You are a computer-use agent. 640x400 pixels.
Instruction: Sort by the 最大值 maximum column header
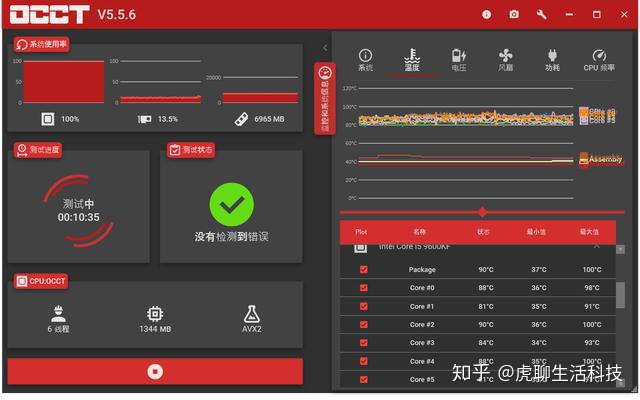589,232
